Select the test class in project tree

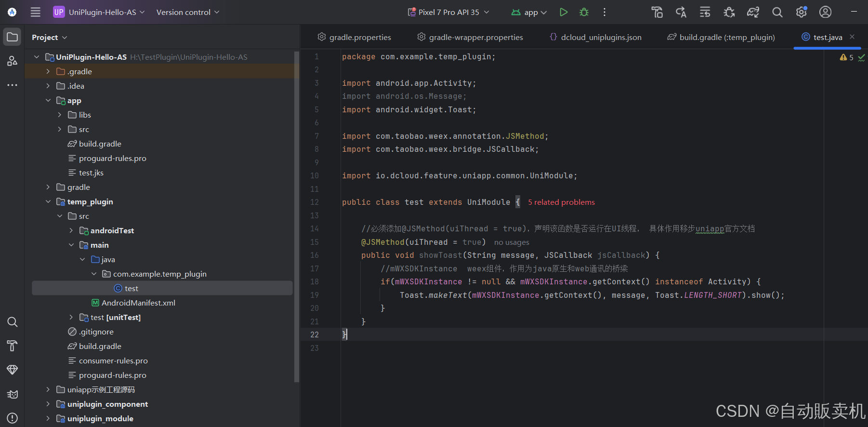pos(162,288)
